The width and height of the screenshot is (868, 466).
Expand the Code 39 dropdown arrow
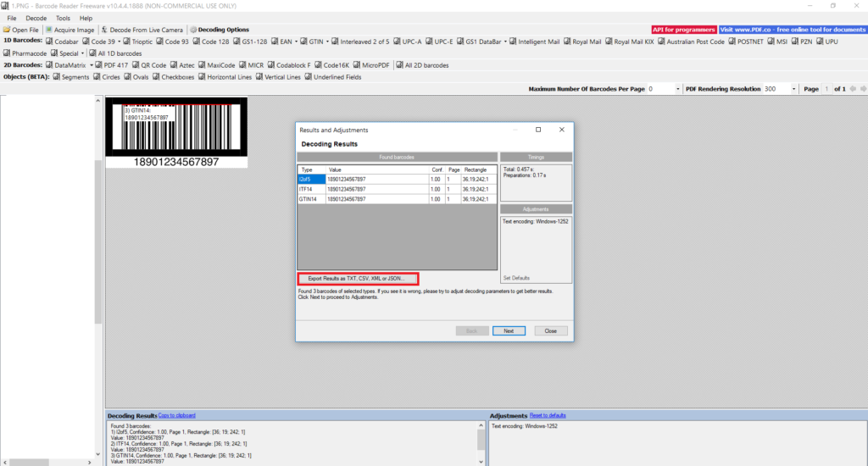click(119, 42)
